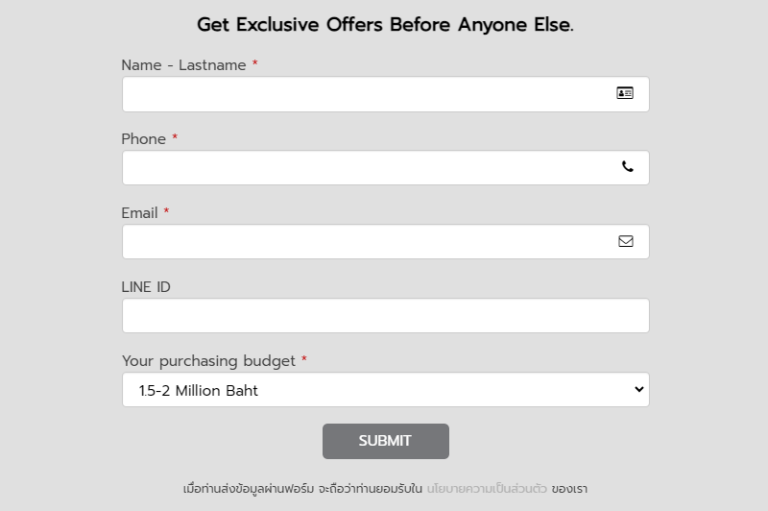Open the นโยบายความเป็นส่วนตัว privacy policy link
This screenshot has height=511, width=768.
coord(486,488)
